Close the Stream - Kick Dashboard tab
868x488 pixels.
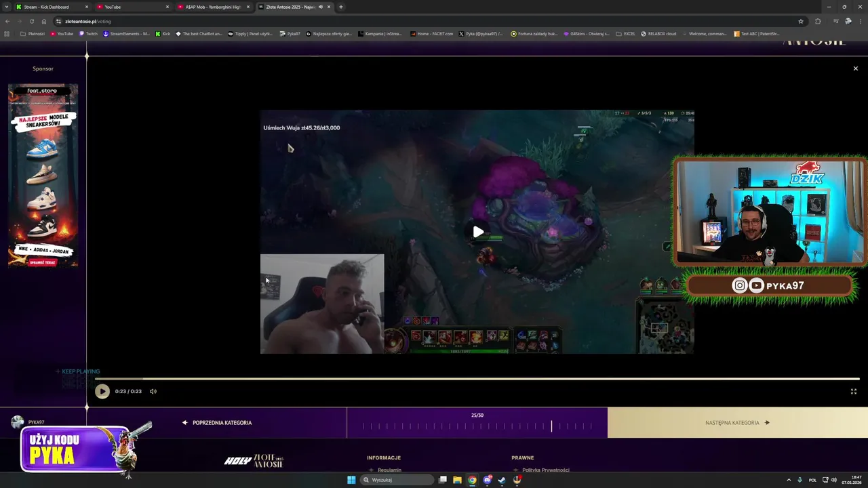point(87,7)
